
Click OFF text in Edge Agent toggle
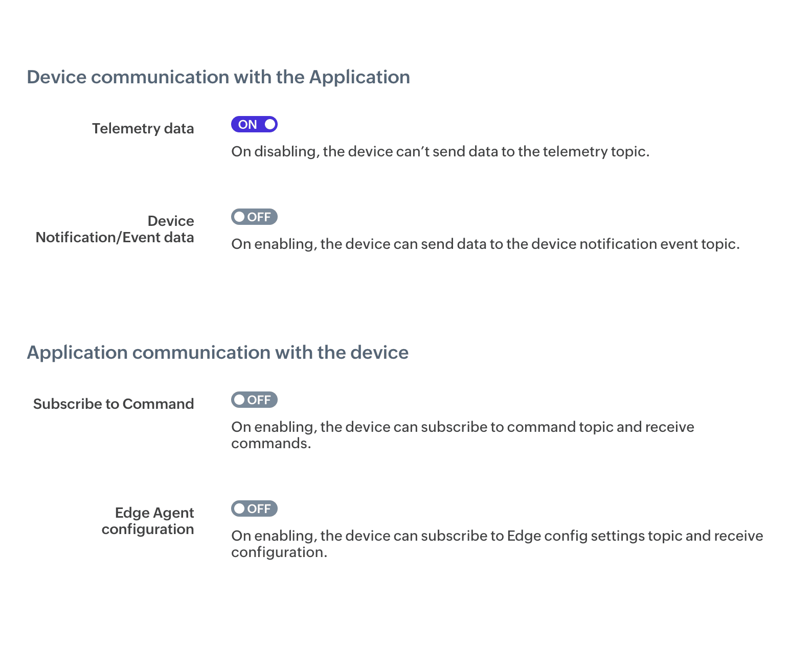(259, 508)
